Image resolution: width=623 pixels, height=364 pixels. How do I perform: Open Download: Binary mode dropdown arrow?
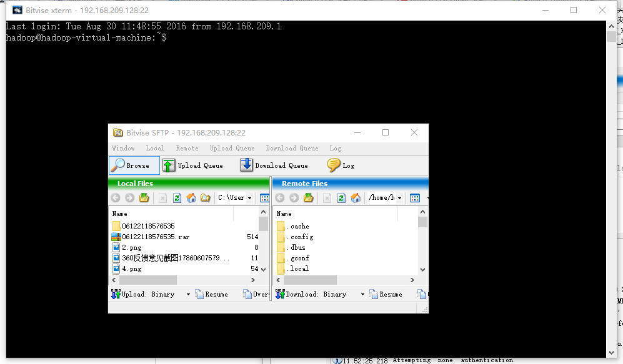(362, 295)
